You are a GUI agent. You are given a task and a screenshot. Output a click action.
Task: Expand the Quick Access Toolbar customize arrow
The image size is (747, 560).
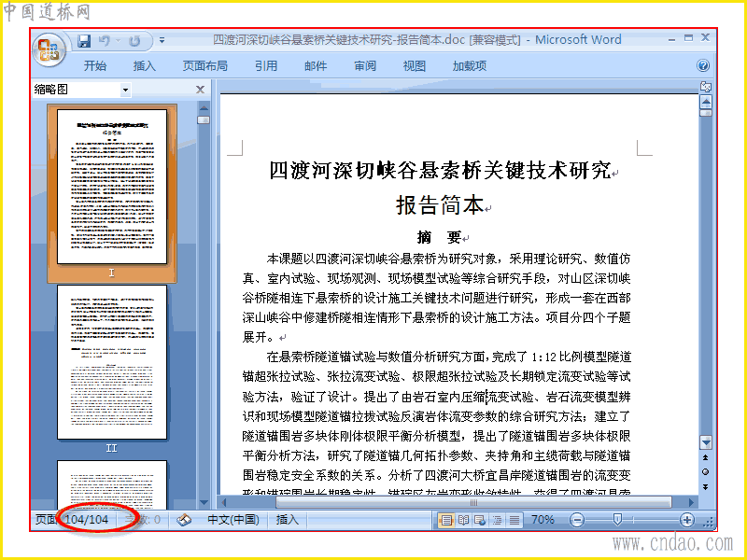(x=162, y=41)
